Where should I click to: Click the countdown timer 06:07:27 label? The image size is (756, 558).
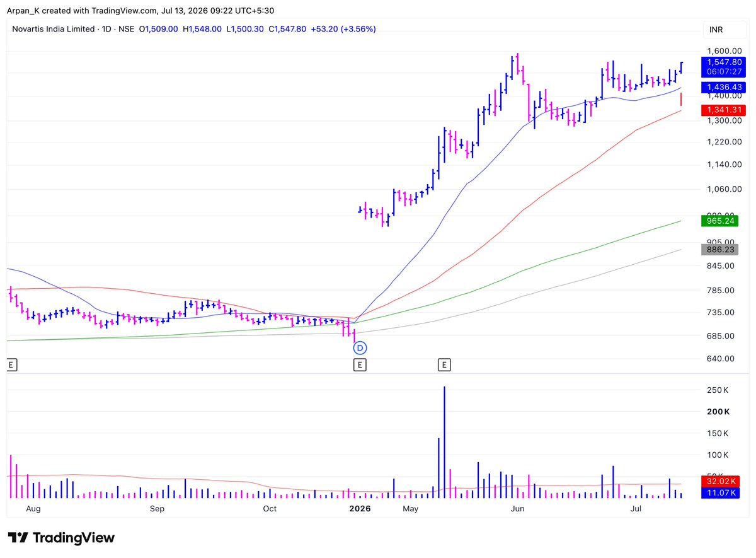pyautogui.click(x=723, y=71)
